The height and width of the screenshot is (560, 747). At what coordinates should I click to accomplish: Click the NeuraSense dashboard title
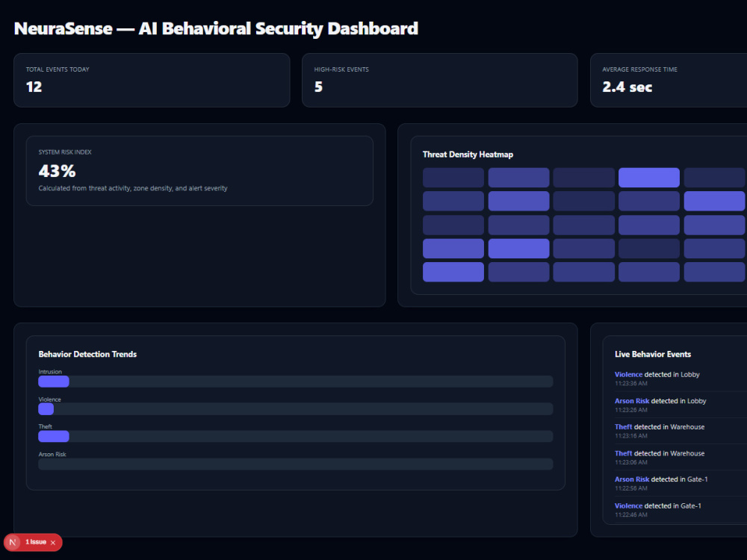(x=216, y=28)
